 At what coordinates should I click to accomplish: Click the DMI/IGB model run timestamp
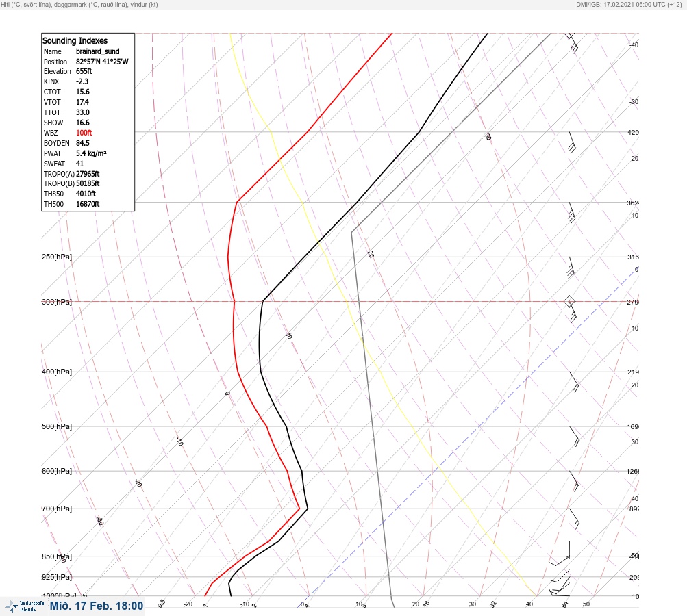coord(629,4)
